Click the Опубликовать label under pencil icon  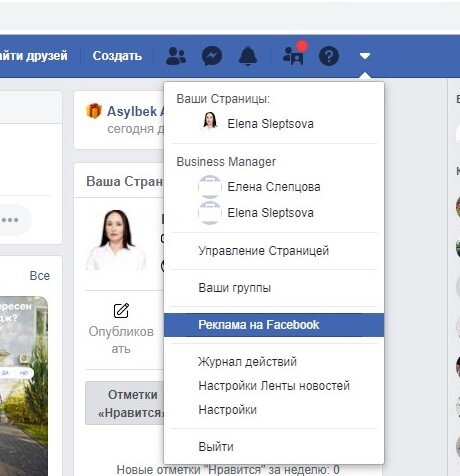[121, 340]
